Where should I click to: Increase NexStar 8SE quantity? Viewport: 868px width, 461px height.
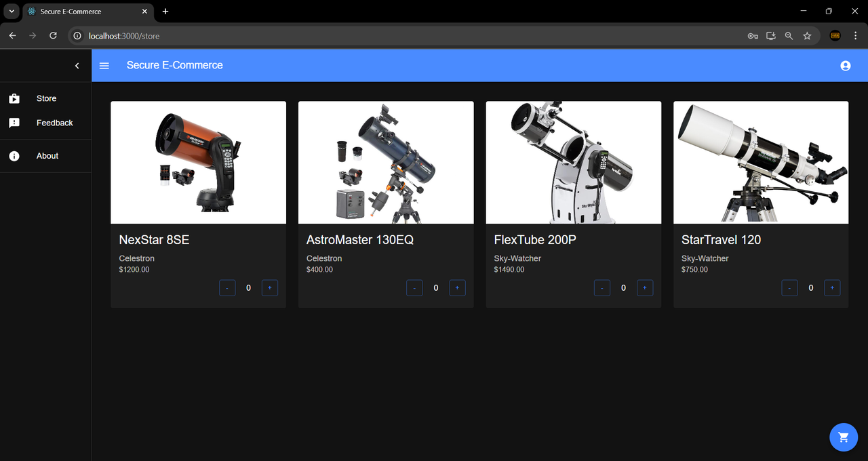point(270,288)
